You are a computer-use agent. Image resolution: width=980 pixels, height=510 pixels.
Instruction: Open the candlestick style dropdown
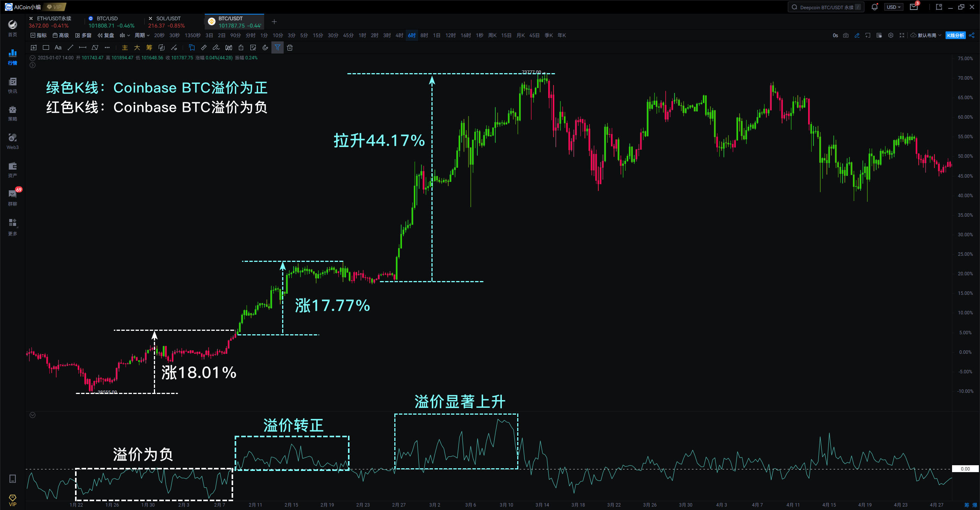pos(125,35)
